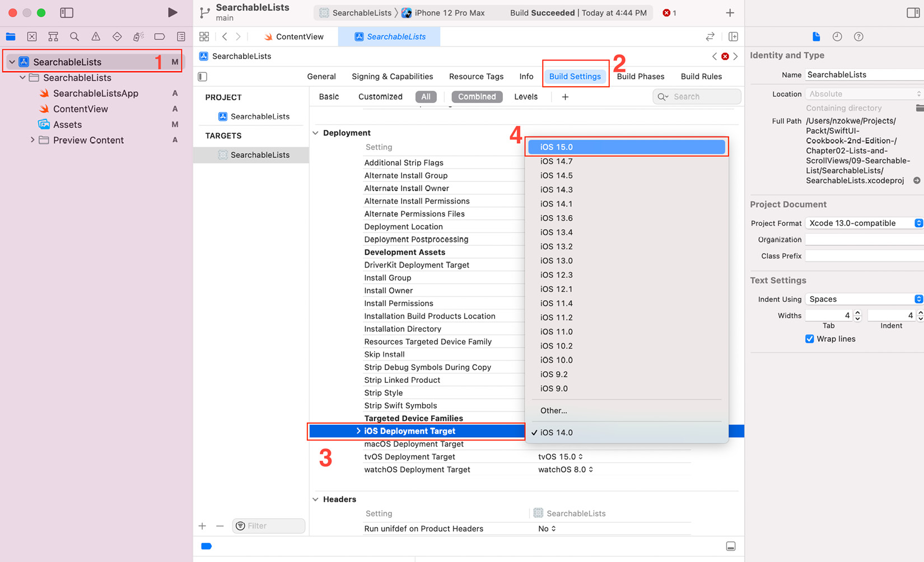Open the tvOS Deployment Target popup
Screen dimensions: 924x562
pyautogui.click(x=561, y=457)
